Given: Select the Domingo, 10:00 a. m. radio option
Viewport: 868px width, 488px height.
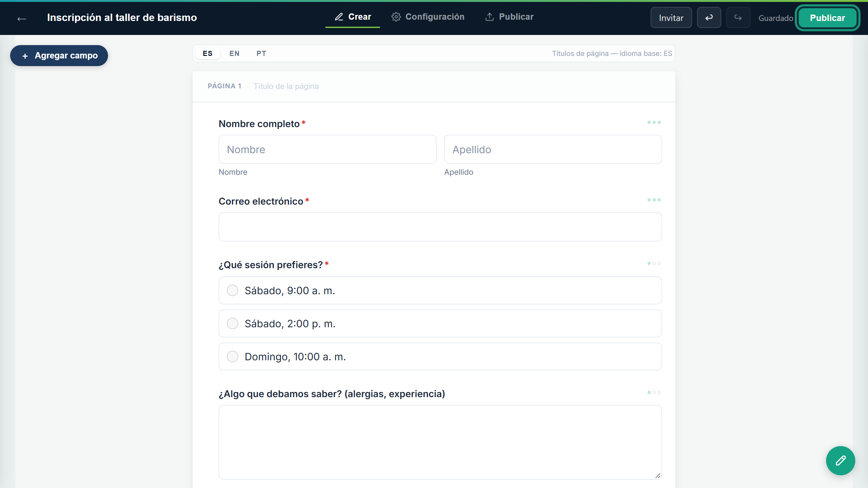Looking at the screenshot, I should click(x=440, y=356).
